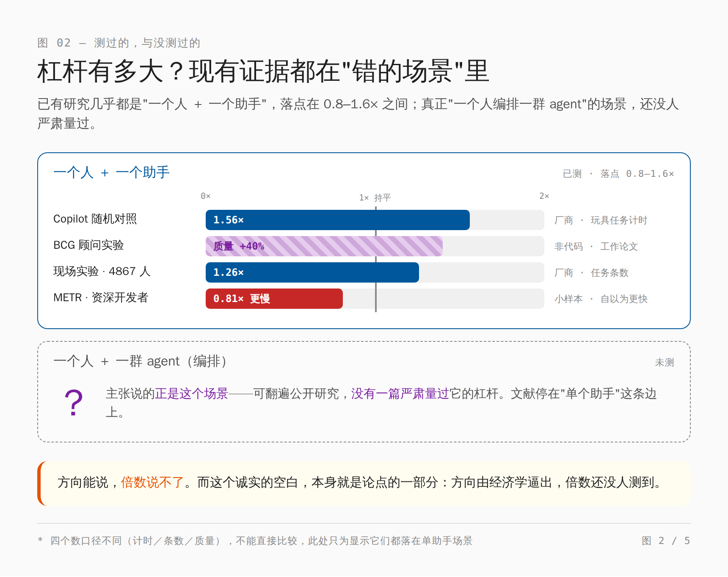The image size is (728, 577).
Task: Click the vertical 1× baseline marker line
Action: pos(375,259)
